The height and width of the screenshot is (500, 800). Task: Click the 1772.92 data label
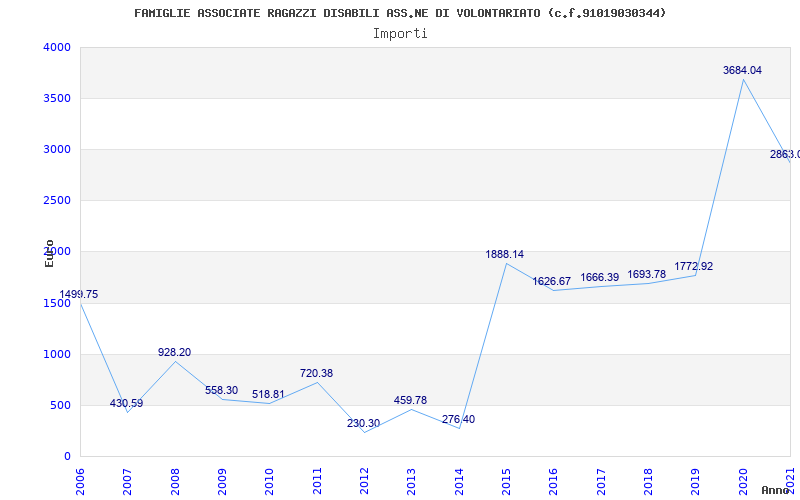click(693, 267)
